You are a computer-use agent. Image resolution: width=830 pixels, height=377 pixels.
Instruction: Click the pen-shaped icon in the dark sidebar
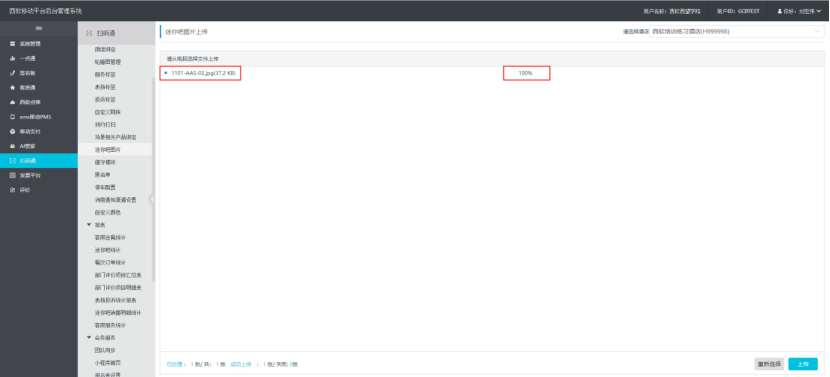click(12, 73)
